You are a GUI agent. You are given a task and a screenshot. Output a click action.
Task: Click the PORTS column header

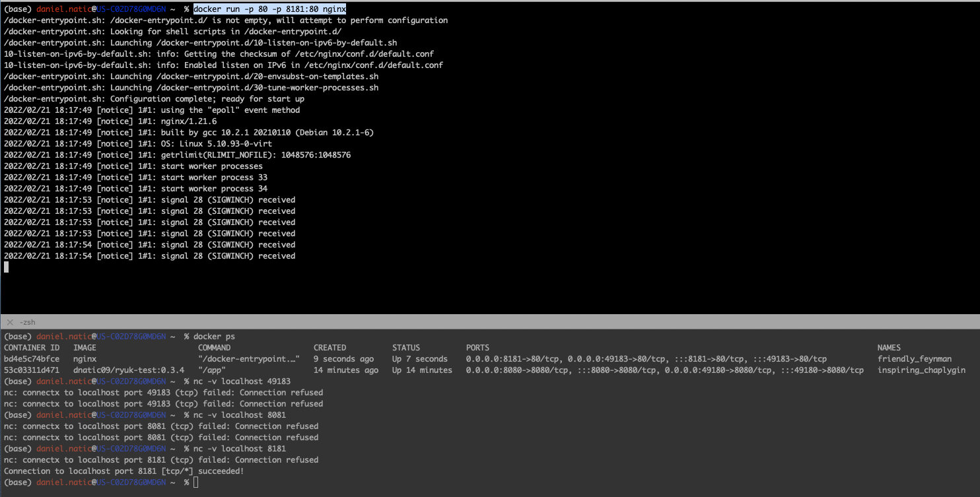477,347
